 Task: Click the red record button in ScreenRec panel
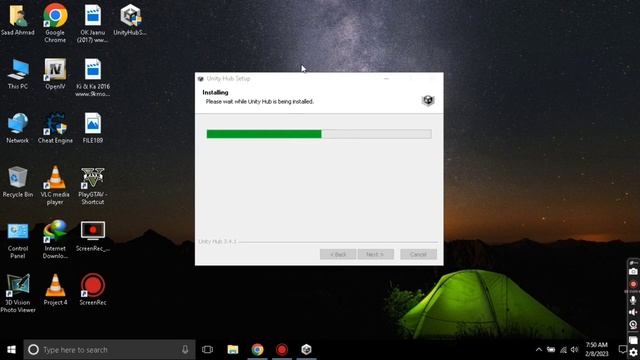pos(633,284)
